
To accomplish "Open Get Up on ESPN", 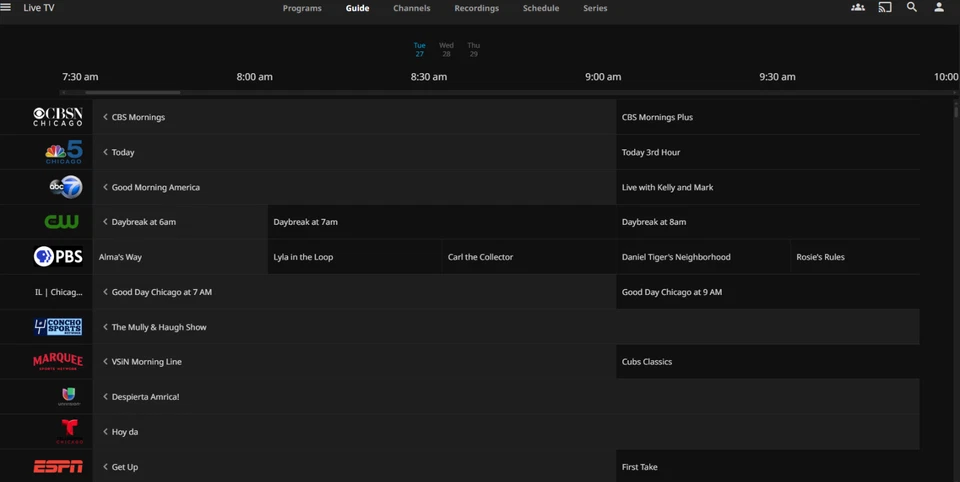I will (354, 466).
